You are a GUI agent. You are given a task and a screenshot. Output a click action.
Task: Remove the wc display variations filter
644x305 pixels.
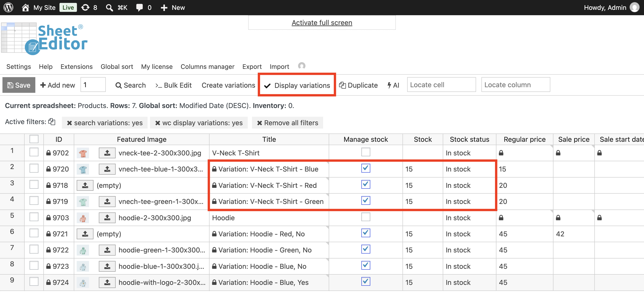(157, 123)
